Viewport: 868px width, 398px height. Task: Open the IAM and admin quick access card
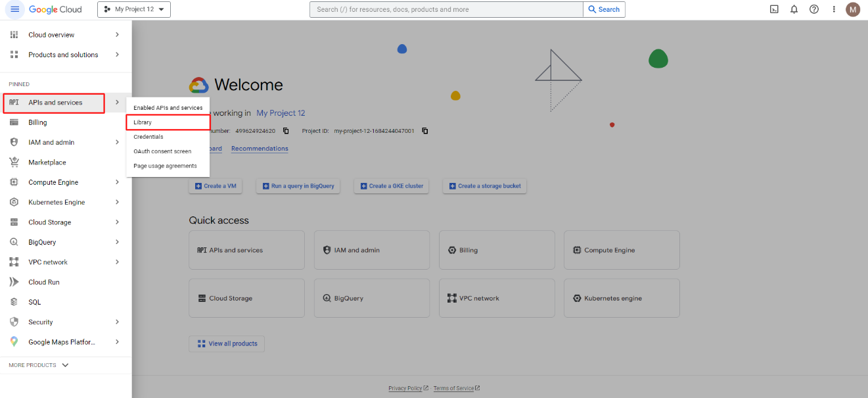(x=372, y=250)
